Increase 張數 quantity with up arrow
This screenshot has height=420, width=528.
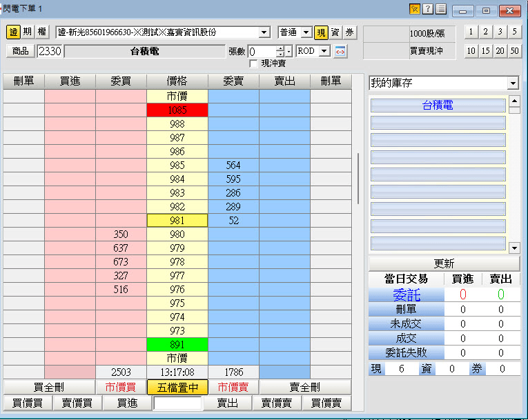pos(280,48)
